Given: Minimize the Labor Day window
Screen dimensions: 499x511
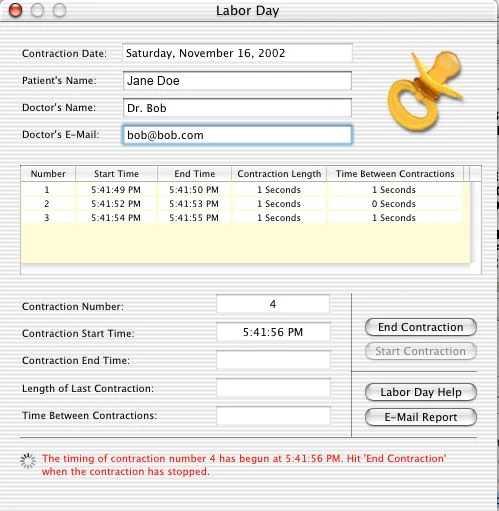Looking at the screenshot, I should pyautogui.click(x=37, y=10).
